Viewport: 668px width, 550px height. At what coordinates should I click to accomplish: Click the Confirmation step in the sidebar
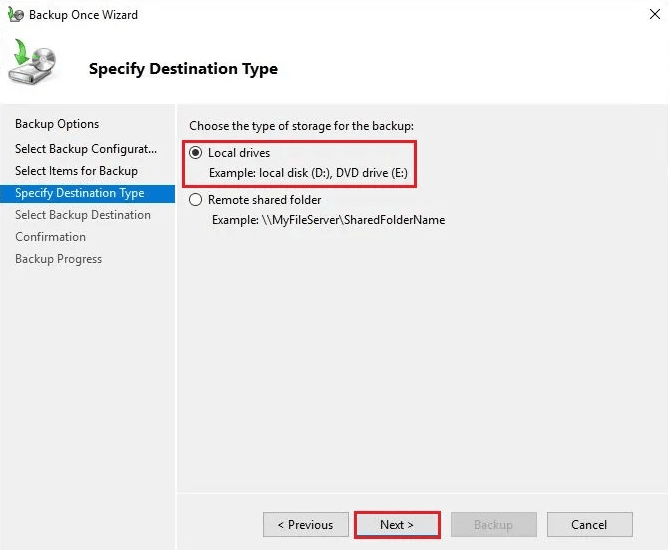tap(50, 237)
